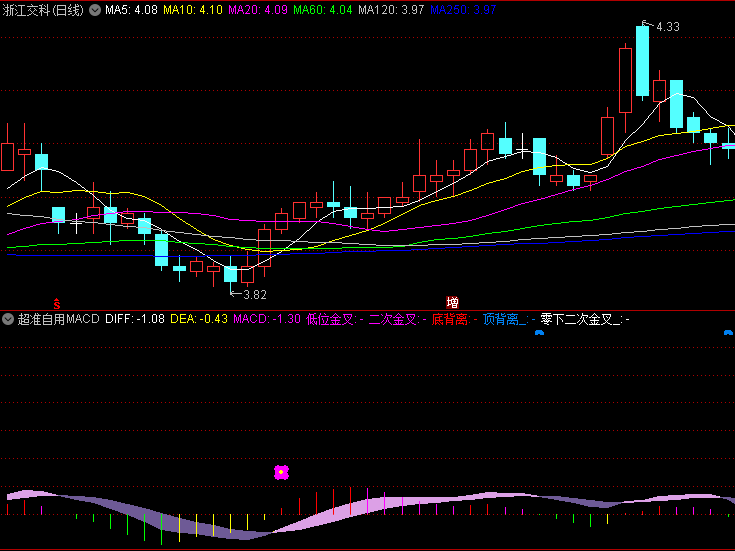Viewport: 735px width, 551px height.
Task: Click the 3.82 low price marker
Action: click(x=254, y=294)
